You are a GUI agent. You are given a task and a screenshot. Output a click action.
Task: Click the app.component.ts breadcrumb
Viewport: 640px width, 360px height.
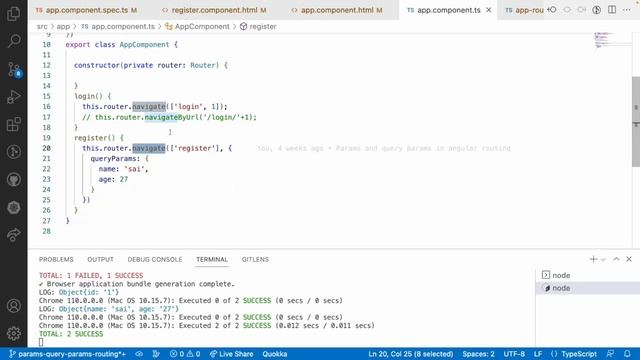pos(118,27)
